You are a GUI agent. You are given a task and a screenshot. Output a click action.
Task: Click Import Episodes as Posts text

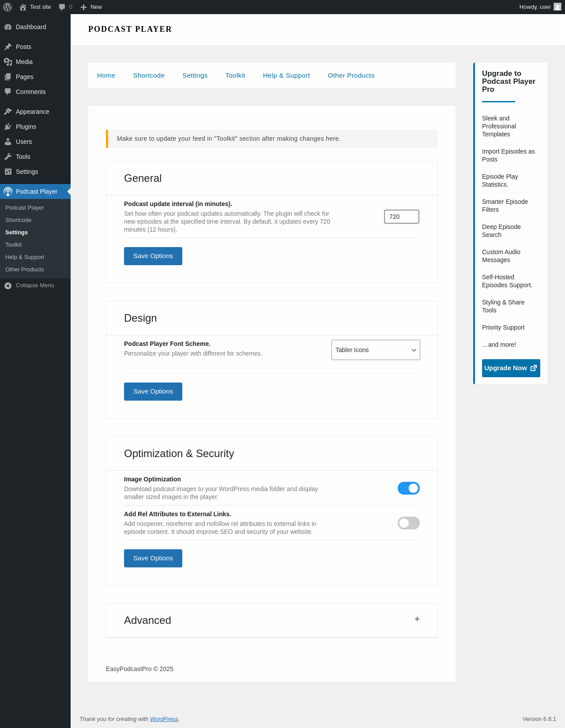(508, 155)
